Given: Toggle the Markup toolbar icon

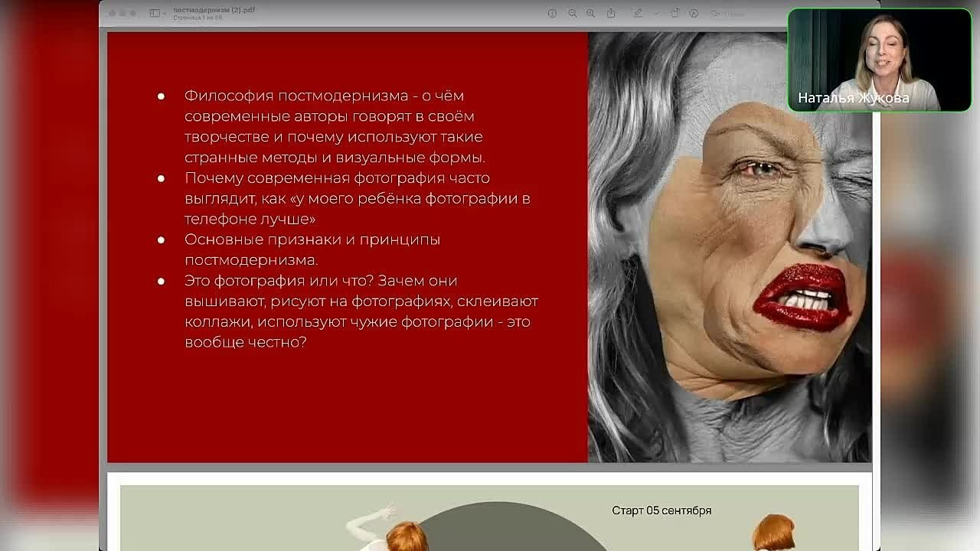Looking at the screenshot, I should click(694, 13).
